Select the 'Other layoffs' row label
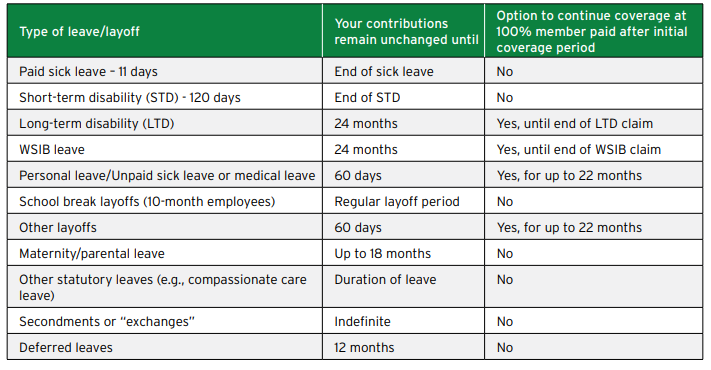This screenshot has width=711, height=370. tap(165, 227)
